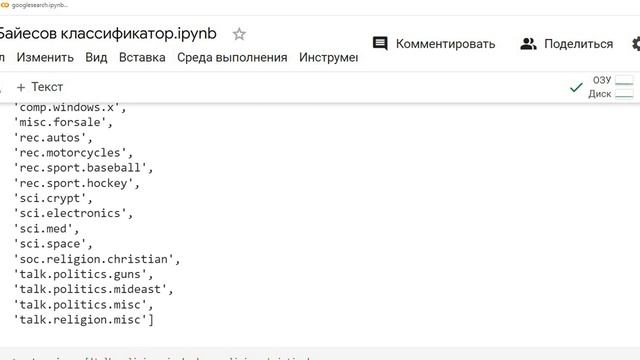
Task: Click the ОЗУ and Диск resource indicator
Action: tap(611, 87)
